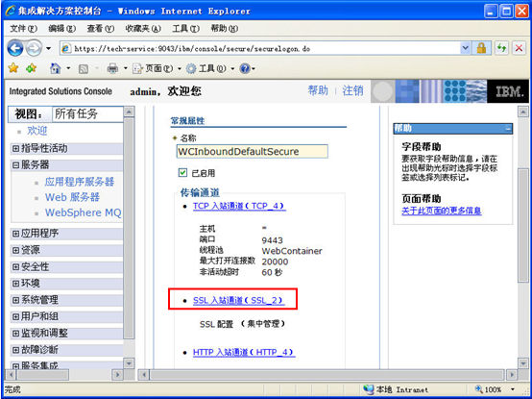Image resolution: width=532 pixels, height=399 pixels.
Task: Click the 名称 field WCInboundDefaultSecure
Action: pyautogui.click(x=253, y=152)
